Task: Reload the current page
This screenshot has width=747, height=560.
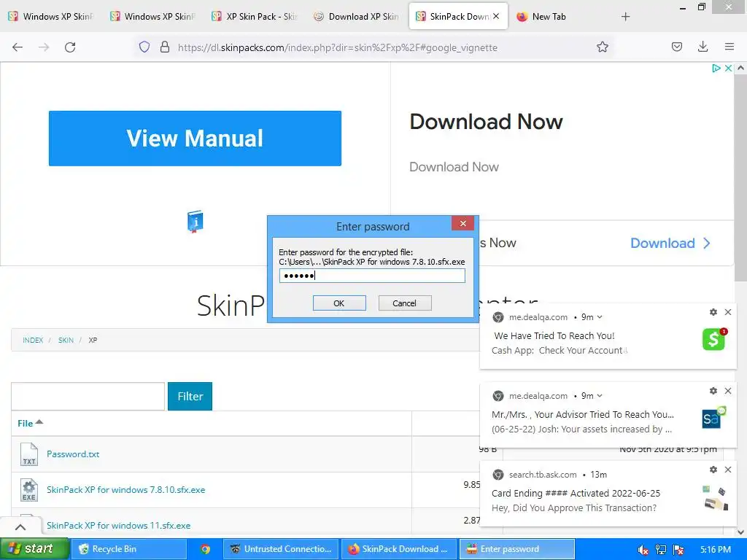Action: [x=70, y=47]
